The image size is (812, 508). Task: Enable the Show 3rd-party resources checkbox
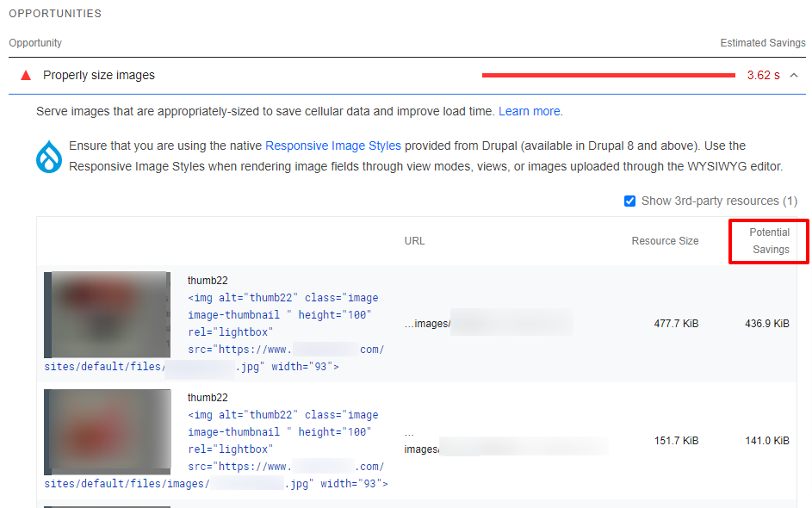[630, 201]
